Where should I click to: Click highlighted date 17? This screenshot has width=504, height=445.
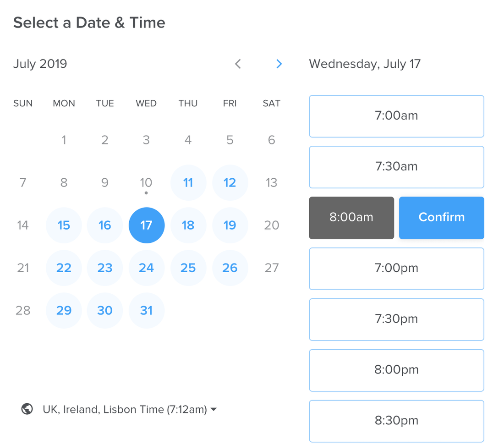click(146, 225)
